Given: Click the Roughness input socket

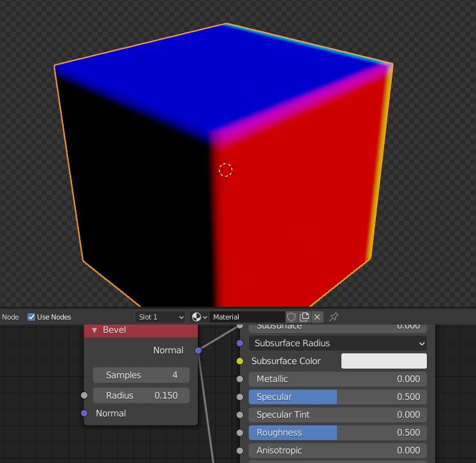Looking at the screenshot, I should click(x=240, y=432).
